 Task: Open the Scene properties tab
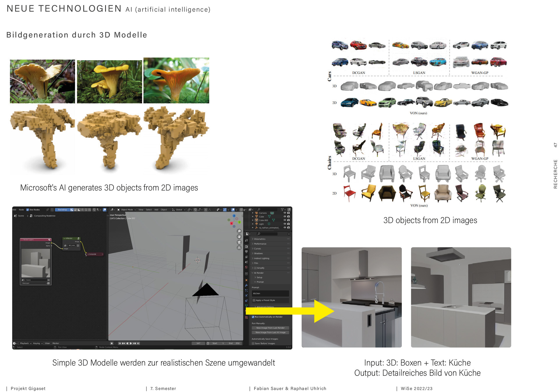(x=247, y=262)
